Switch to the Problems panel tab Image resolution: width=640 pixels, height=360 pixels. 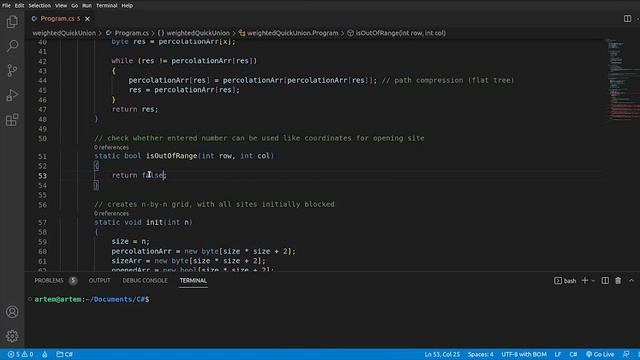[x=49, y=280]
